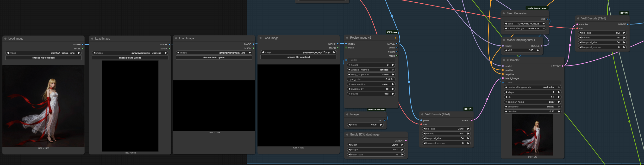644x165 pixels.
Task: Click the positive input socket on KSampler
Action: pos(503,70)
